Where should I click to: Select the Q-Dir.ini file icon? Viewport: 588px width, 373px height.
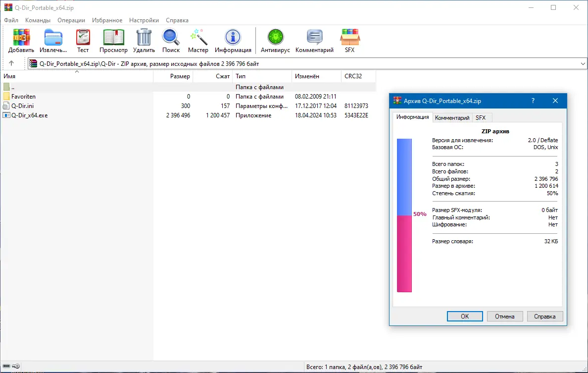[6, 106]
